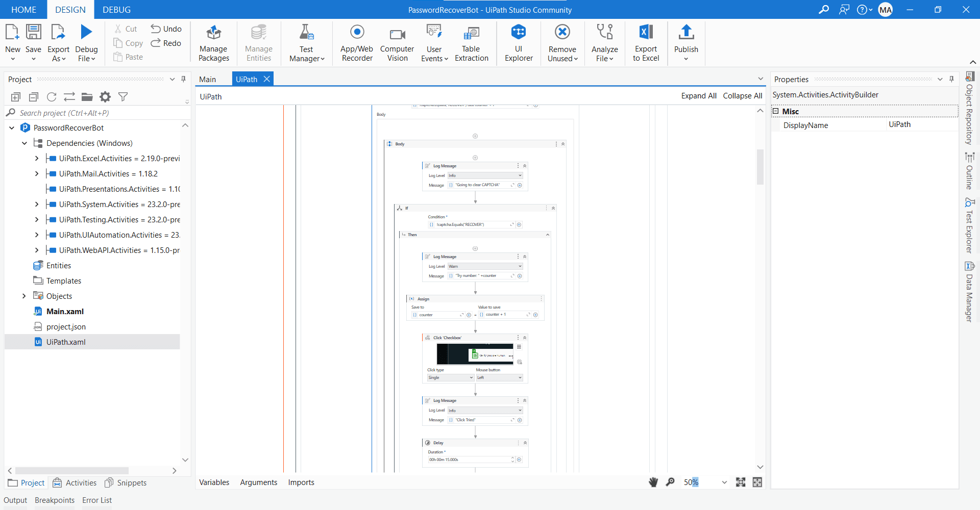The width and height of the screenshot is (980, 510).
Task: Switch to the DEBUG ribbon tab
Action: click(x=116, y=10)
